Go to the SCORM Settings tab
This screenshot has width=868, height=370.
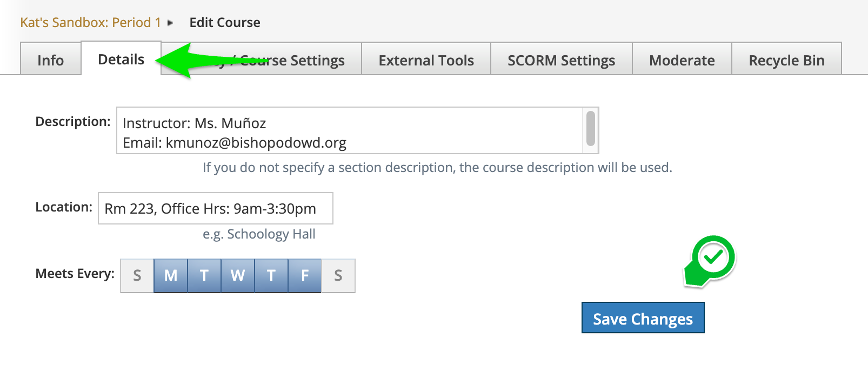coord(561,60)
